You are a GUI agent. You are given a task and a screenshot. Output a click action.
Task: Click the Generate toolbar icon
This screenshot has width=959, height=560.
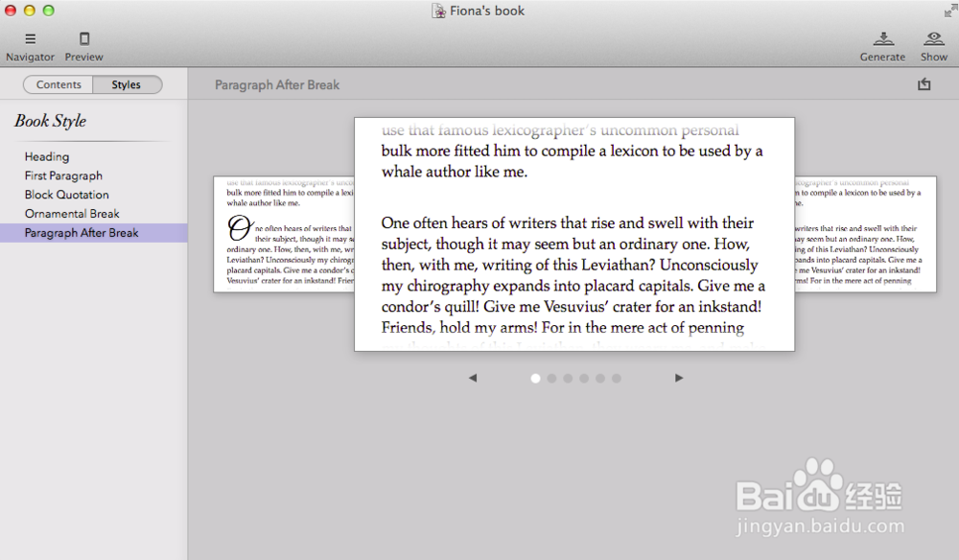[882, 39]
